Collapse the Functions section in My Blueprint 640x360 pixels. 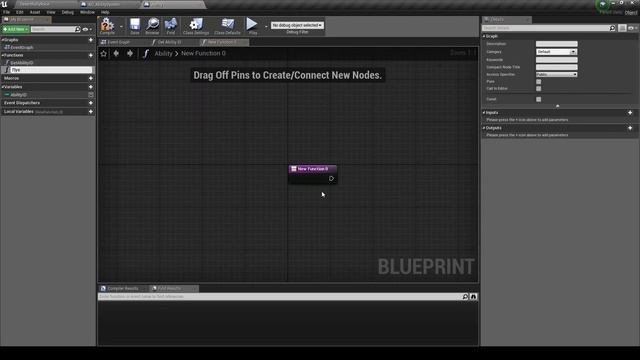[x=2, y=55]
